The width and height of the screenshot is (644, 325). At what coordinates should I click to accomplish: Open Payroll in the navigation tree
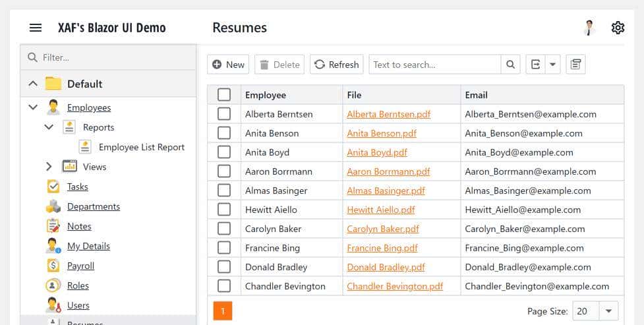click(80, 266)
